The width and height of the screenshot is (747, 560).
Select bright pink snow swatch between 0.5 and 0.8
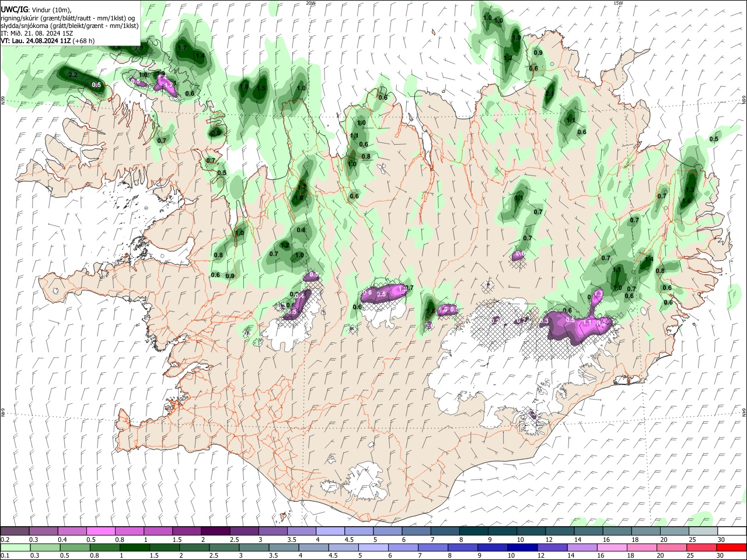[x=101, y=531]
